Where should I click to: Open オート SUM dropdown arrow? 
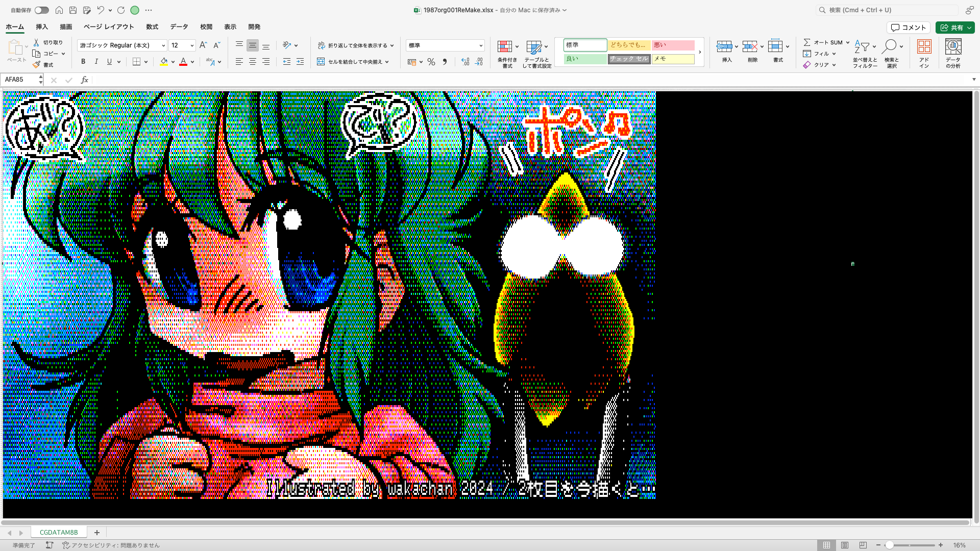pyautogui.click(x=848, y=42)
